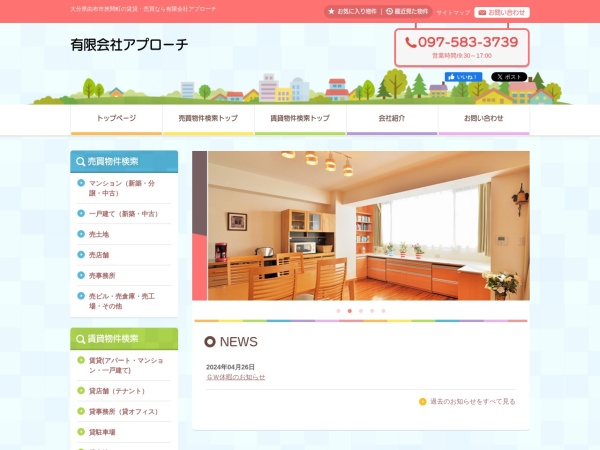Click the 賃貸物件検索 magnifier icon
The image size is (600, 450).
point(80,339)
